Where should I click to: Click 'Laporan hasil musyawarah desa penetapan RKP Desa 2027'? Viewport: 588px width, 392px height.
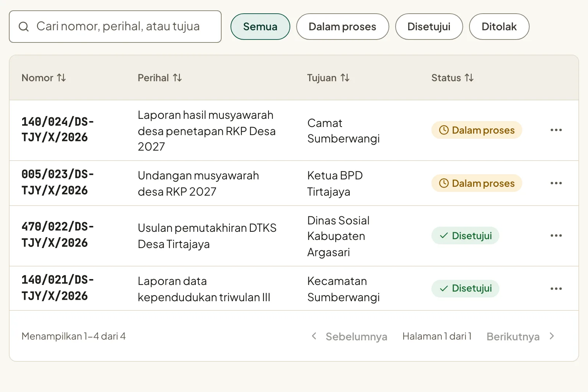click(207, 131)
